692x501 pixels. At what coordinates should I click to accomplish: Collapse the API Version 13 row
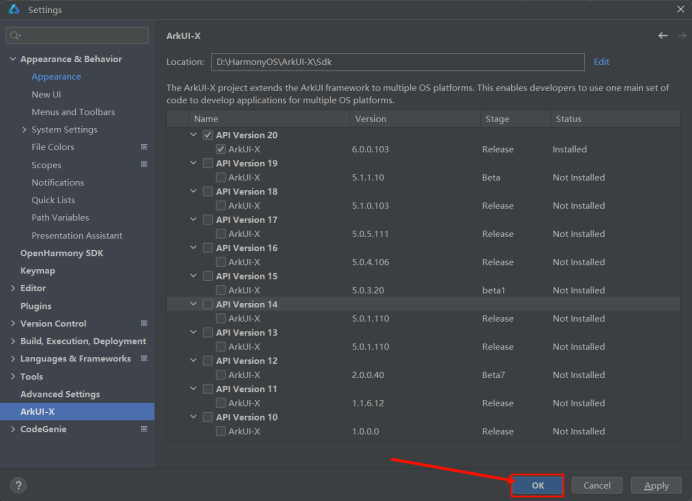click(193, 332)
